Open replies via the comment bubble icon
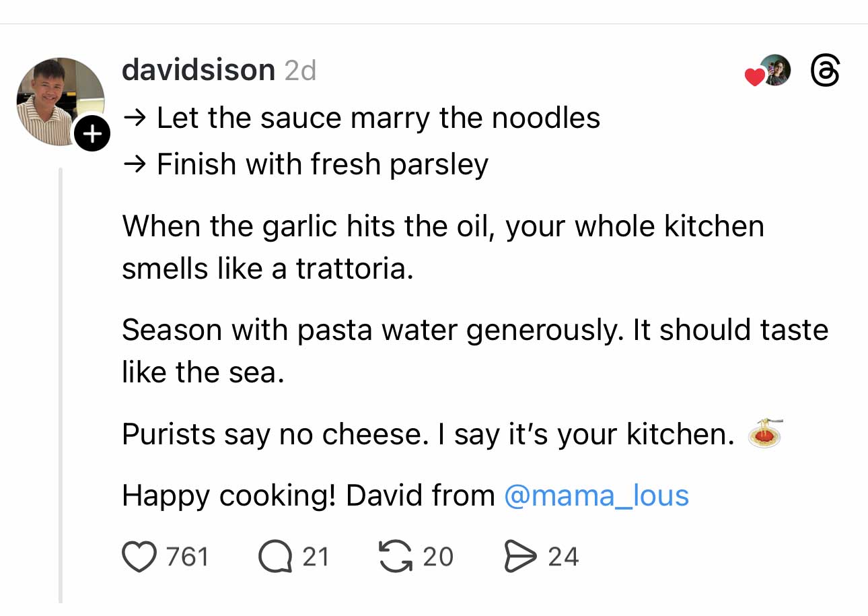 [x=275, y=557]
